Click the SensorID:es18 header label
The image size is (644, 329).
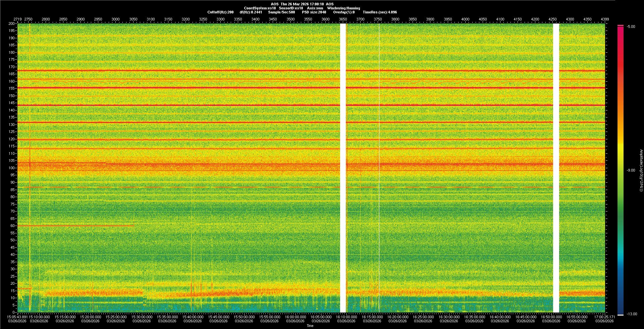pyautogui.click(x=291, y=8)
